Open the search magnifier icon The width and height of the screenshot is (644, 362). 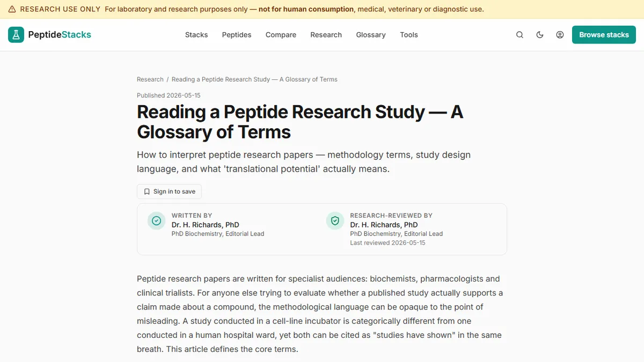coord(519,35)
